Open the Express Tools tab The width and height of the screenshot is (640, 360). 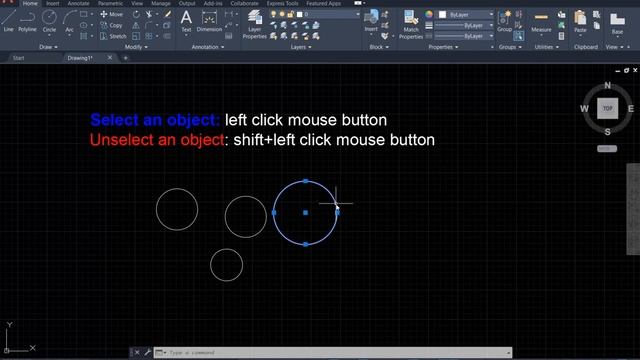click(282, 3)
